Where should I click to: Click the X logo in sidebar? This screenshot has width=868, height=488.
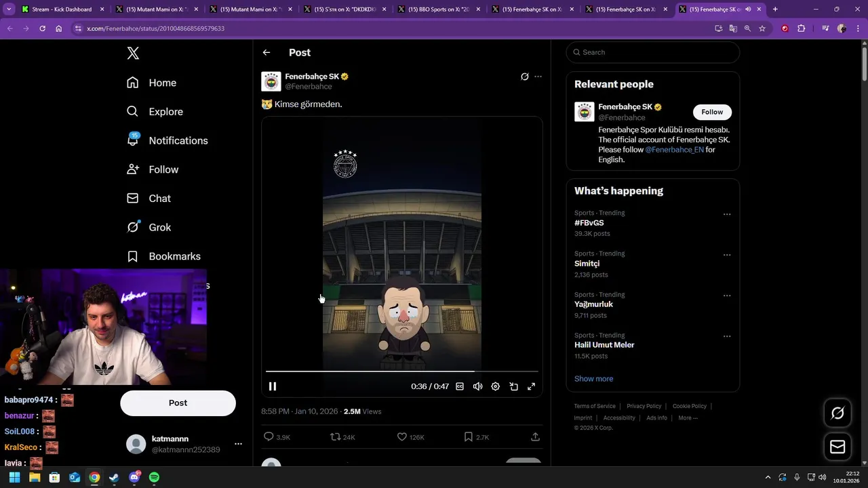pos(133,54)
